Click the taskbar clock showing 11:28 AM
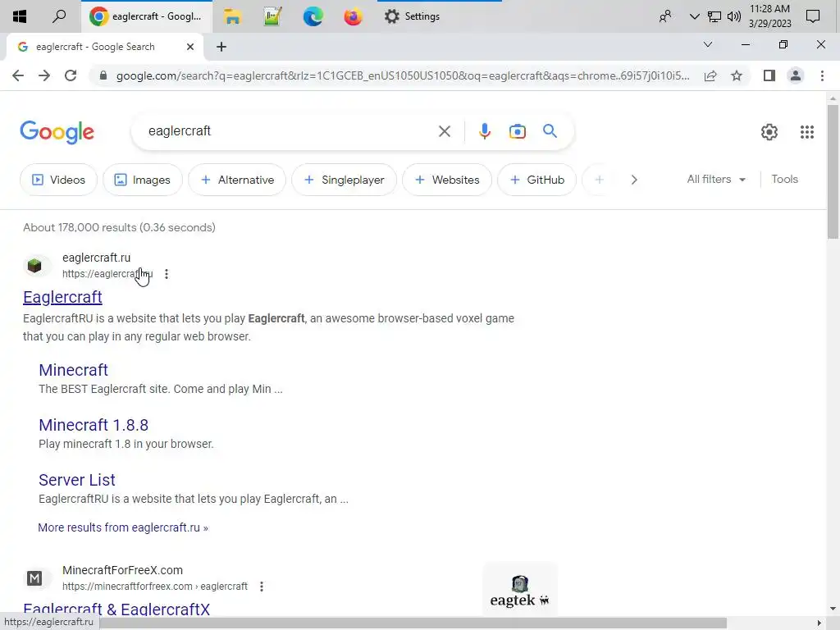This screenshot has height=630, width=840. coord(769,16)
